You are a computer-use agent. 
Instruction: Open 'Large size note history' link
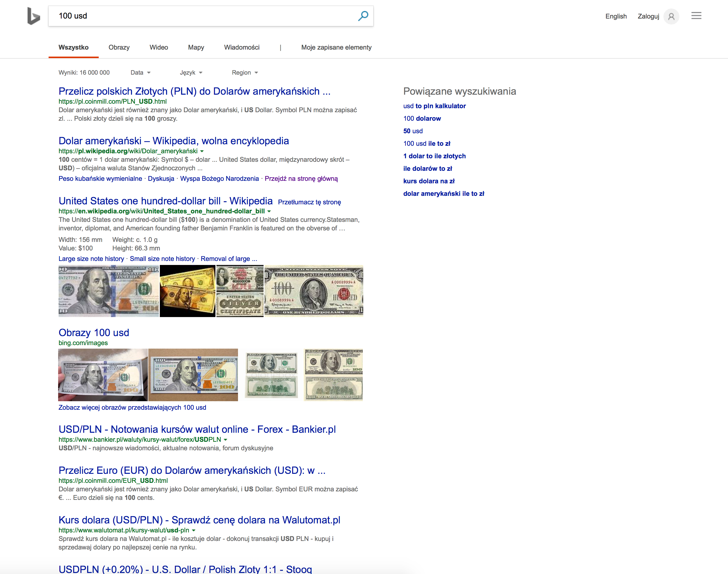point(91,259)
